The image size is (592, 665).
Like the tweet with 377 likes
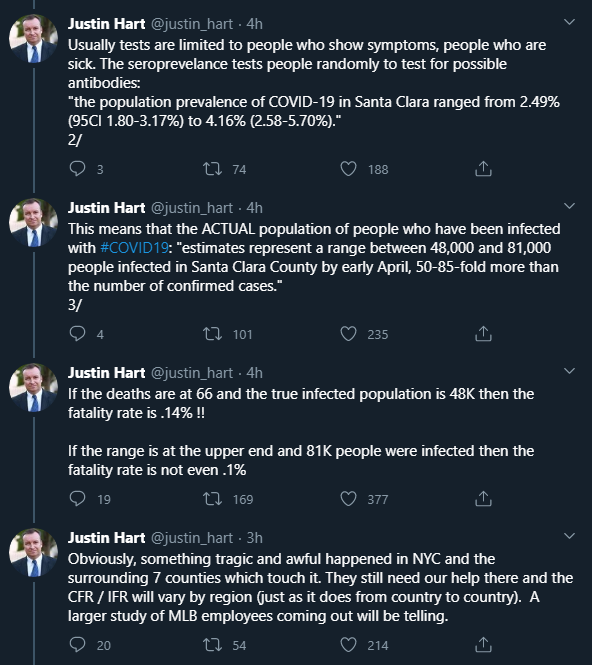click(348, 499)
